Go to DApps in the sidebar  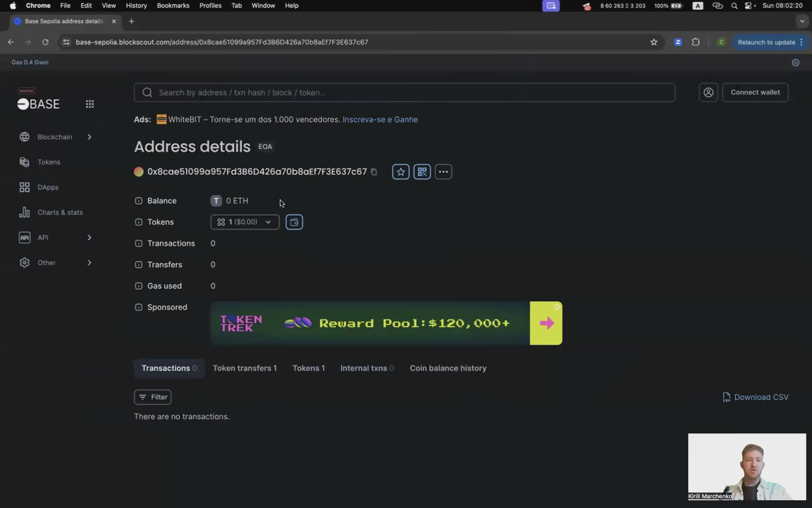(x=48, y=187)
